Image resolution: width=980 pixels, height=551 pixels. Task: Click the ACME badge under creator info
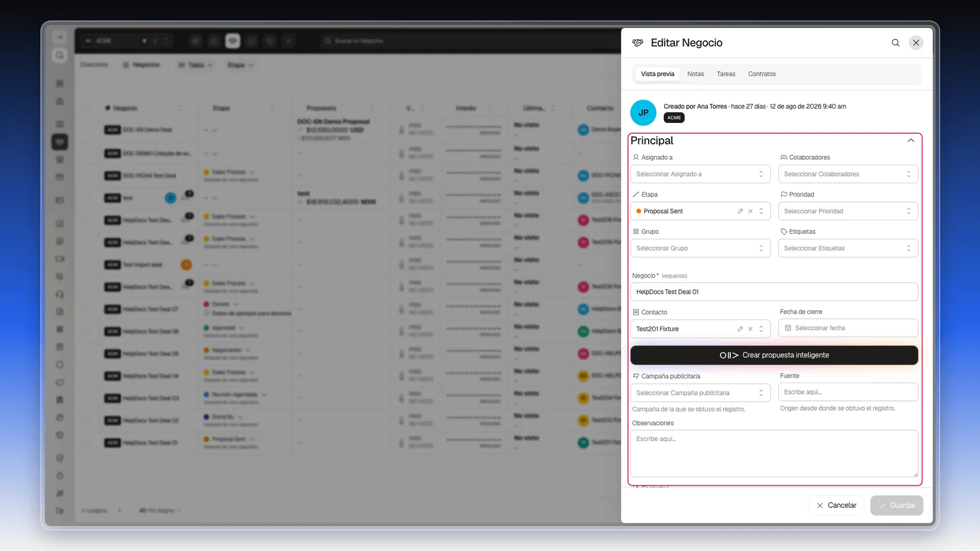coord(674,118)
